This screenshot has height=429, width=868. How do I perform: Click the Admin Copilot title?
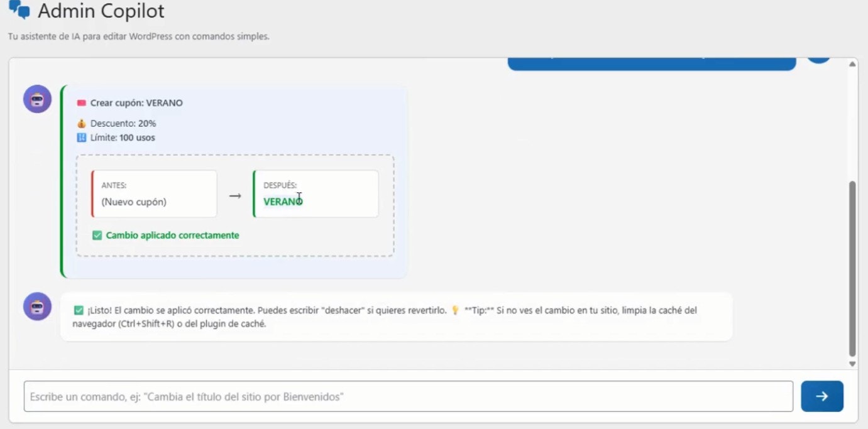point(101,11)
